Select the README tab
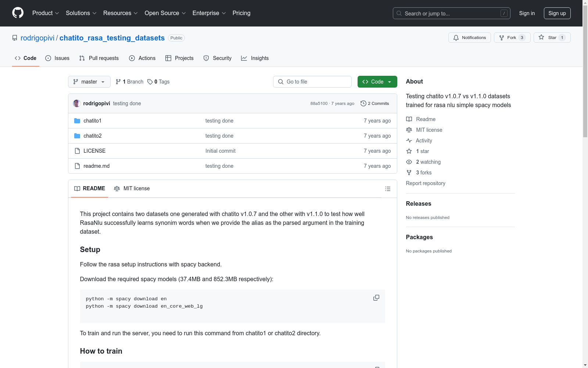Viewport: 588px width, 368px height. 90,188
